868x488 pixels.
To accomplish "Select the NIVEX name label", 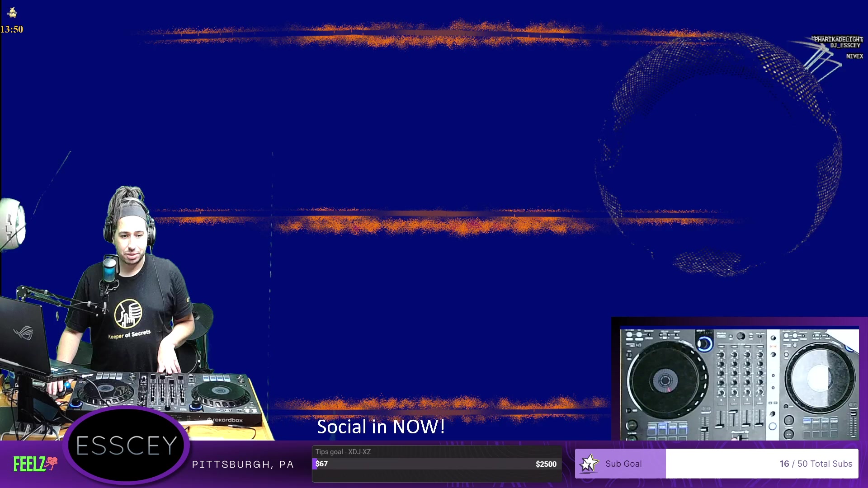I will (854, 56).
